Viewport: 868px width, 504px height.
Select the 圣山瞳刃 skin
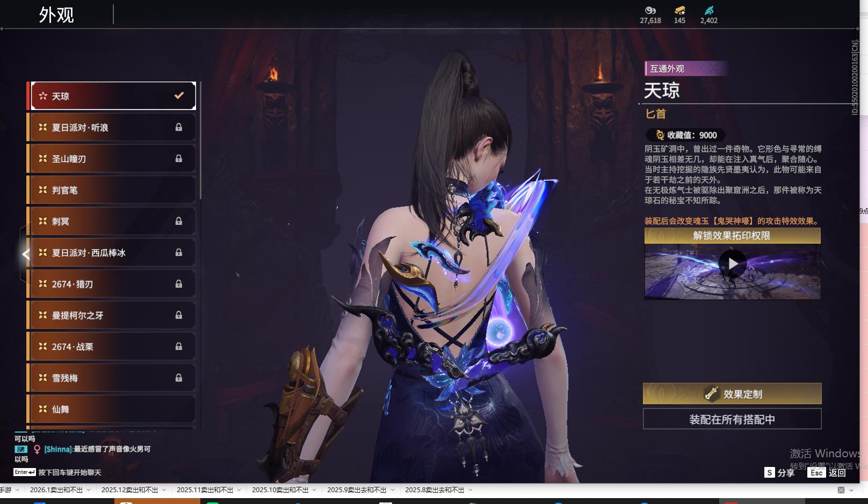112,158
